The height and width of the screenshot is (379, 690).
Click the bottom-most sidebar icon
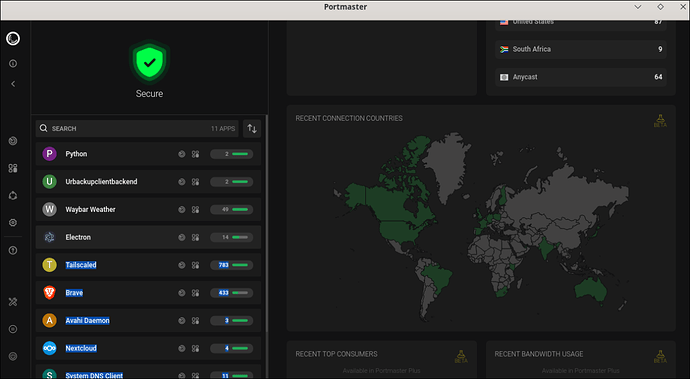coord(13,357)
